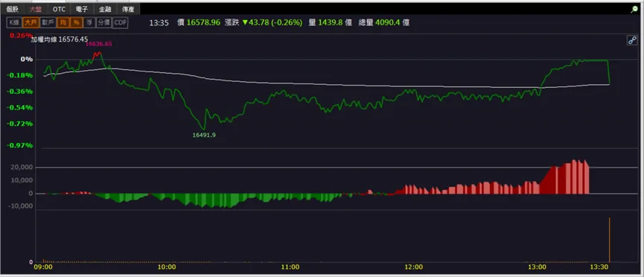Viewport: 644px width, 277px height.
Task: Toggle the 均 average line button
Action: point(63,22)
